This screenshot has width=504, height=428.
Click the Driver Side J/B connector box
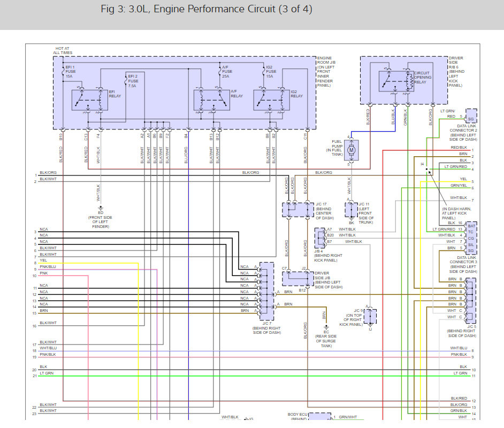(x=298, y=279)
